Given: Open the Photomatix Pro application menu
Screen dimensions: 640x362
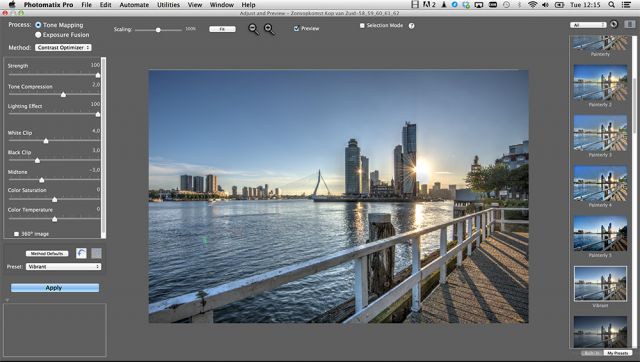Looking at the screenshot, I should tap(49, 4).
